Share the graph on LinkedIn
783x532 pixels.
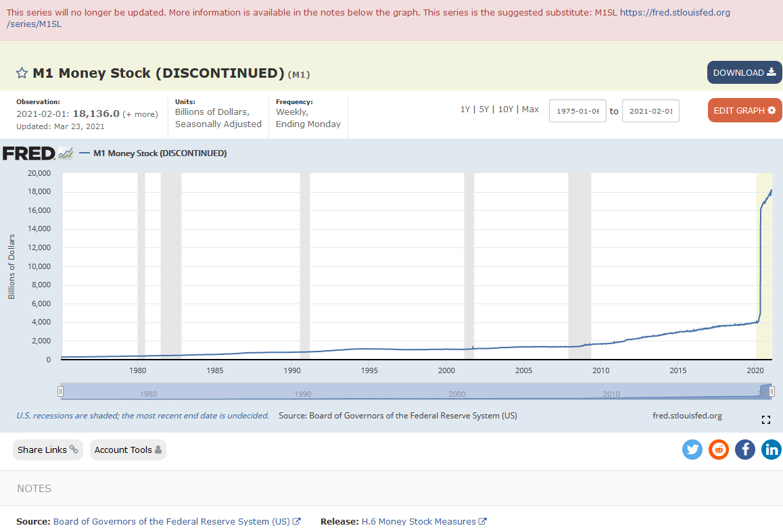pyautogui.click(x=771, y=450)
